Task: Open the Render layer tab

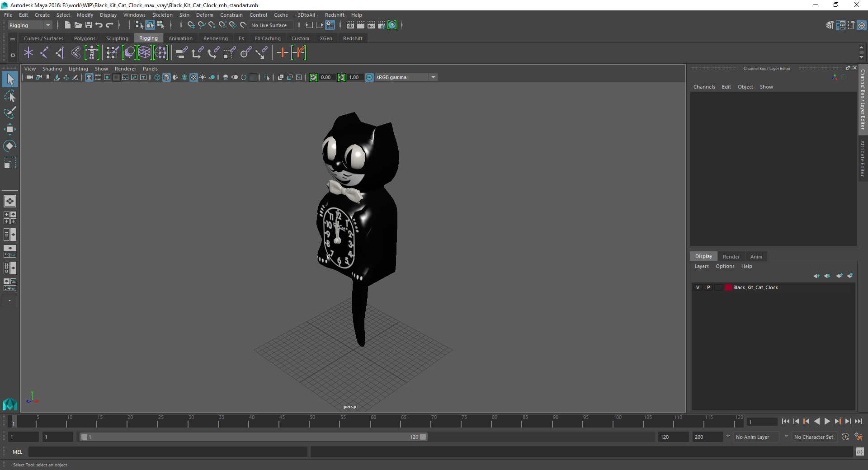Action: 731,257
